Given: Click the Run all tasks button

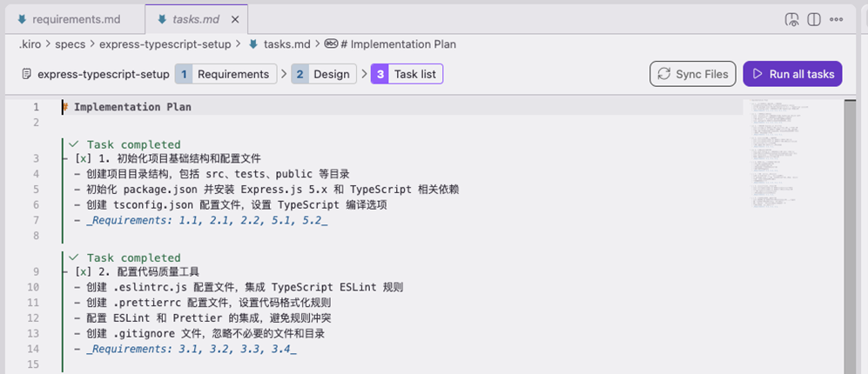Looking at the screenshot, I should (x=793, y=74).
